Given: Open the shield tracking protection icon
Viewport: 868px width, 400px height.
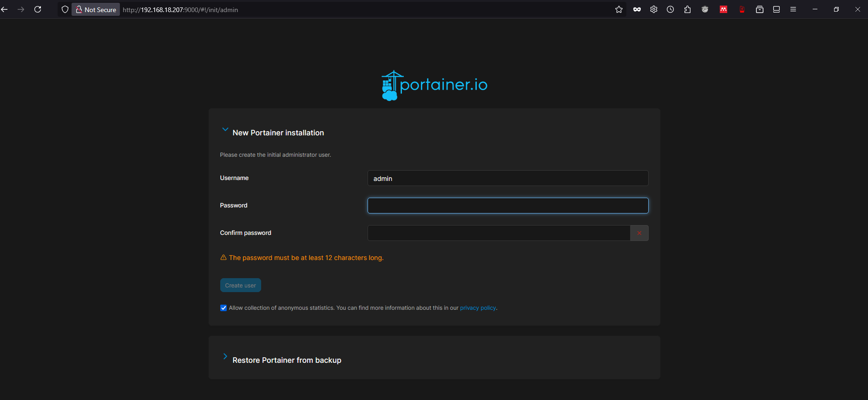Looking at the screenshot, I should pos(65,9).
